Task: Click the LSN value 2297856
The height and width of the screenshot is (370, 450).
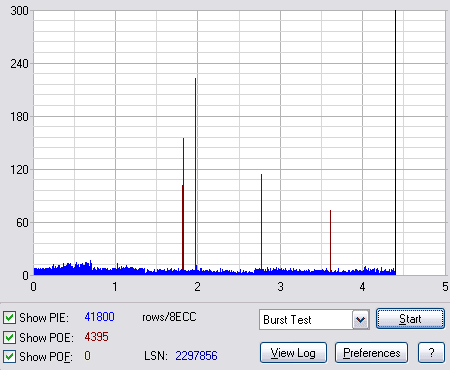Action: (196, 356)
